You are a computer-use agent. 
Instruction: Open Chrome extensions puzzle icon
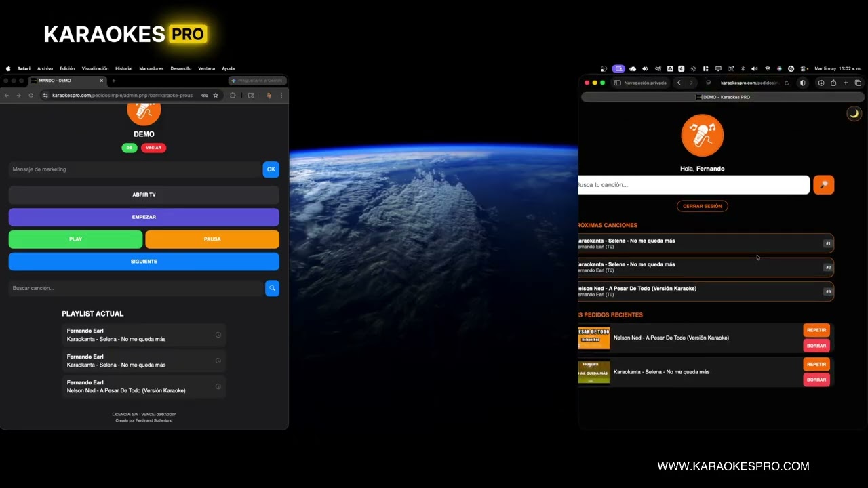click(x=233, y=96)
